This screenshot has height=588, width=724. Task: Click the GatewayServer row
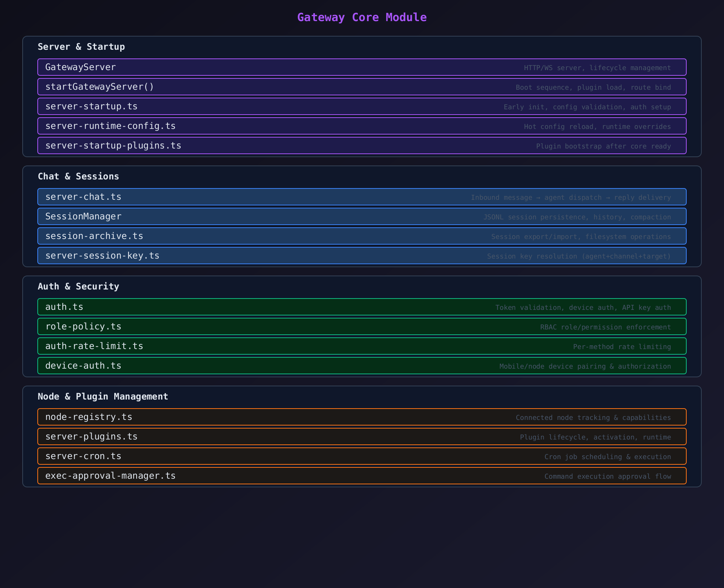(x=362, y=67)
